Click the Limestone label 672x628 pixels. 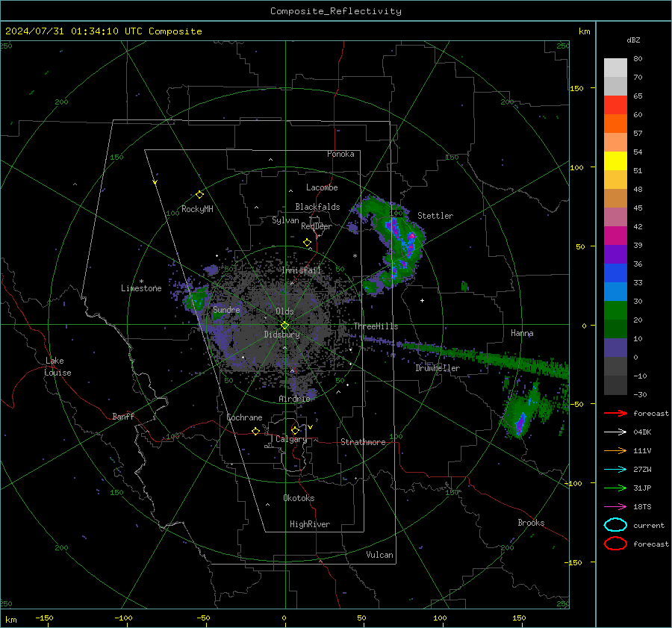(141, 288)
